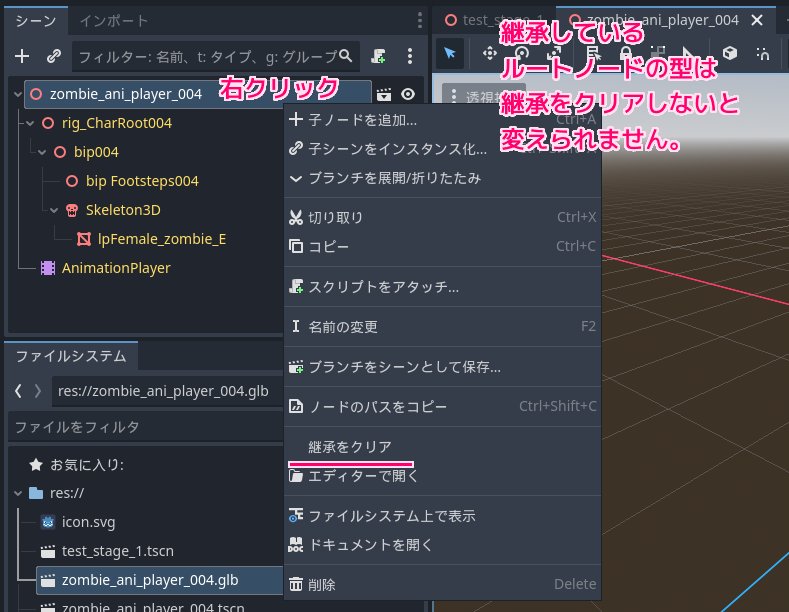
Task: Select the arrow Select Mode tool
Action: (450, 52)
